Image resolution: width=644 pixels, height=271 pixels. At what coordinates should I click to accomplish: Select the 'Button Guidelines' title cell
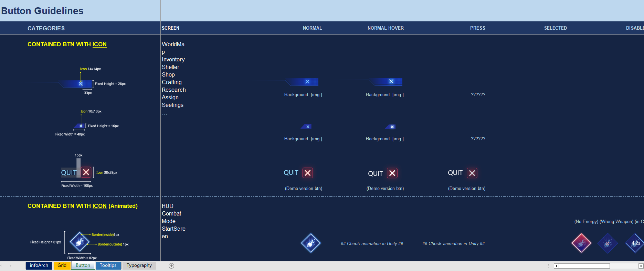pos(80,11)
